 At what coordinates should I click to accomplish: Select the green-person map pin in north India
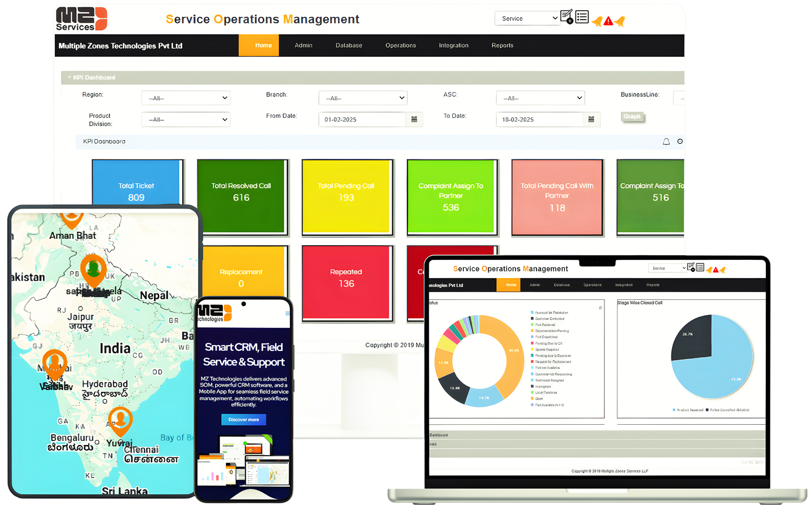click(x=93, y=270)
